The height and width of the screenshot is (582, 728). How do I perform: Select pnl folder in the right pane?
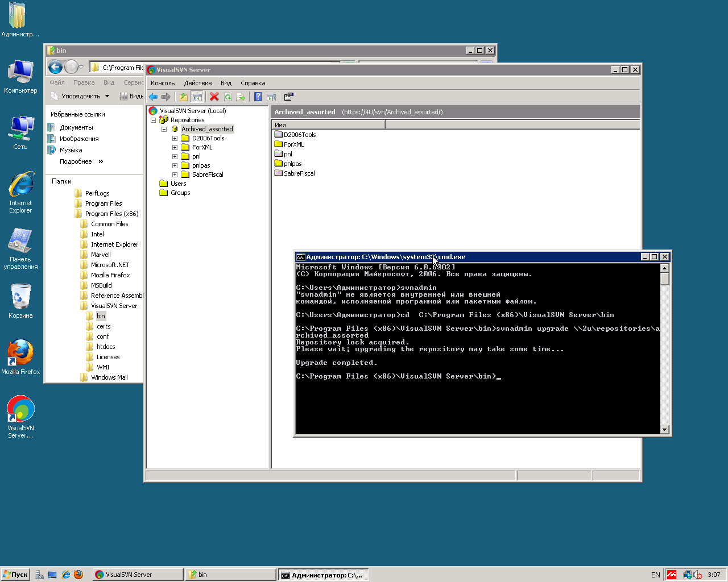(283, 154)
